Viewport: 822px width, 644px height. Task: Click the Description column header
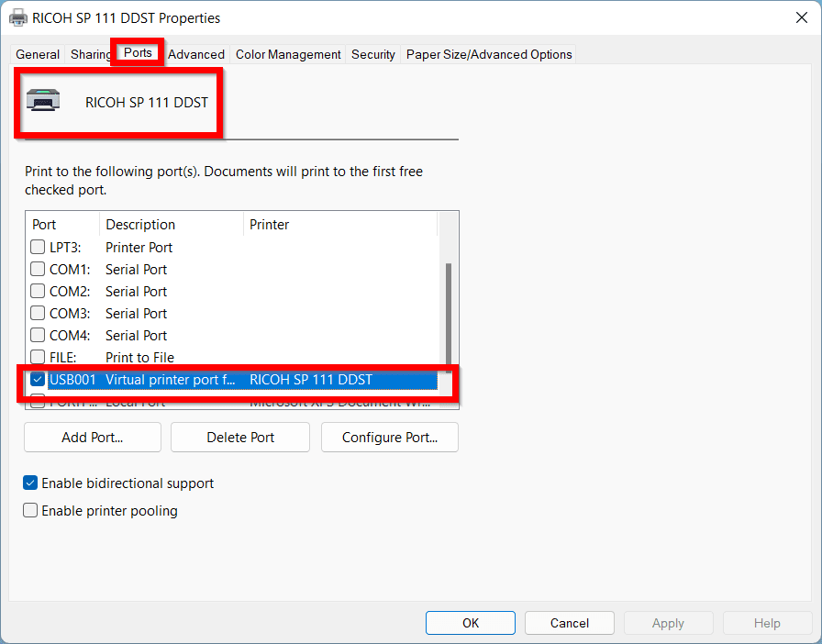point(172,225)
